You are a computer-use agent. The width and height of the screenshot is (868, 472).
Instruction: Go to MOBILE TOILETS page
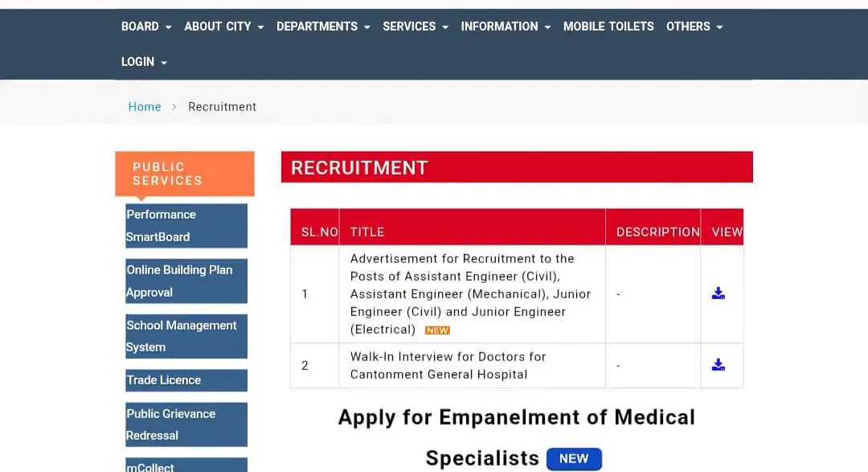point(608,27)
